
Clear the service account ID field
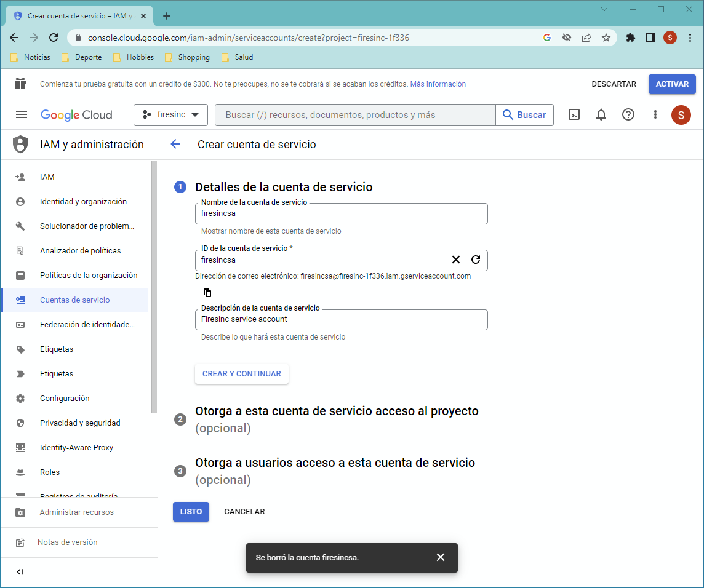coord(456,260)
